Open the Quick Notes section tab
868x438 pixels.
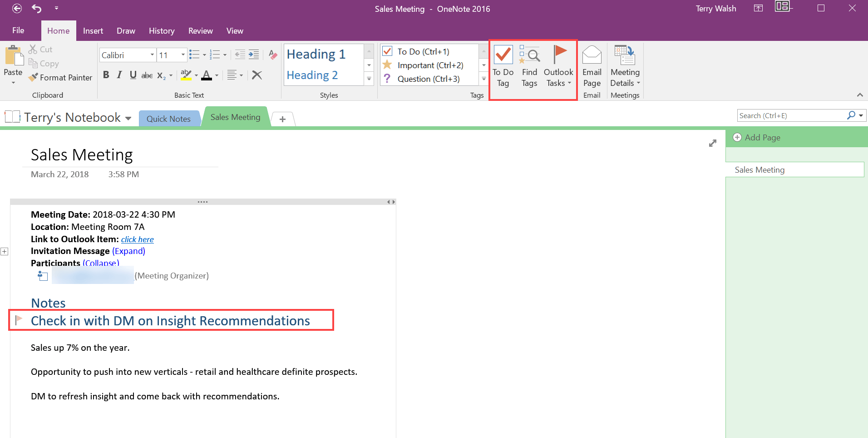click(x=168, y=119)
